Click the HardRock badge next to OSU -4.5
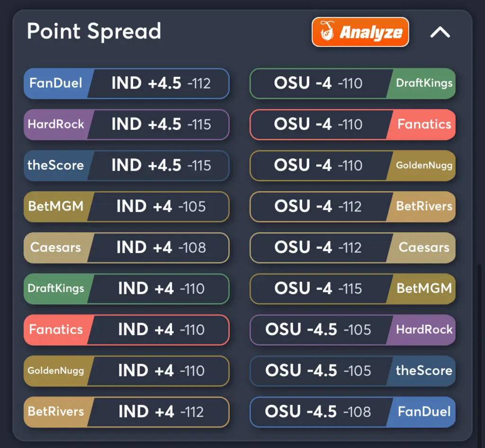485x448 pixels. click(424, 330)
